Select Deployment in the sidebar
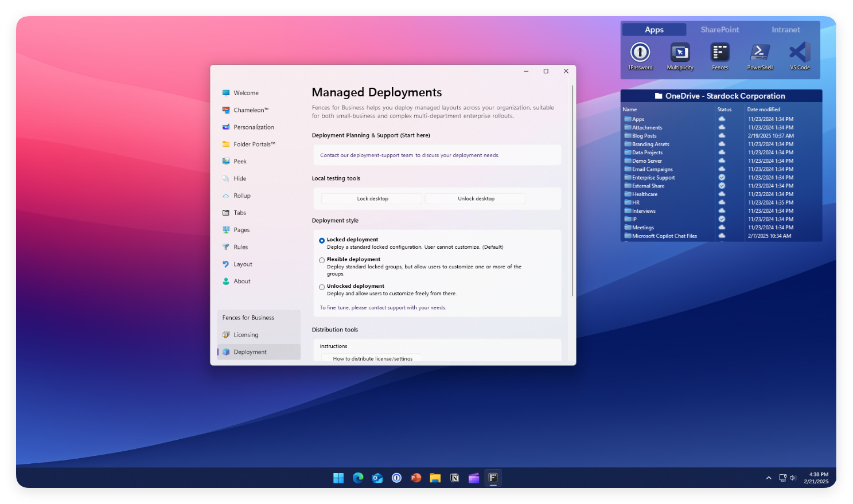The image size is (853, 504). pos(259,352)
